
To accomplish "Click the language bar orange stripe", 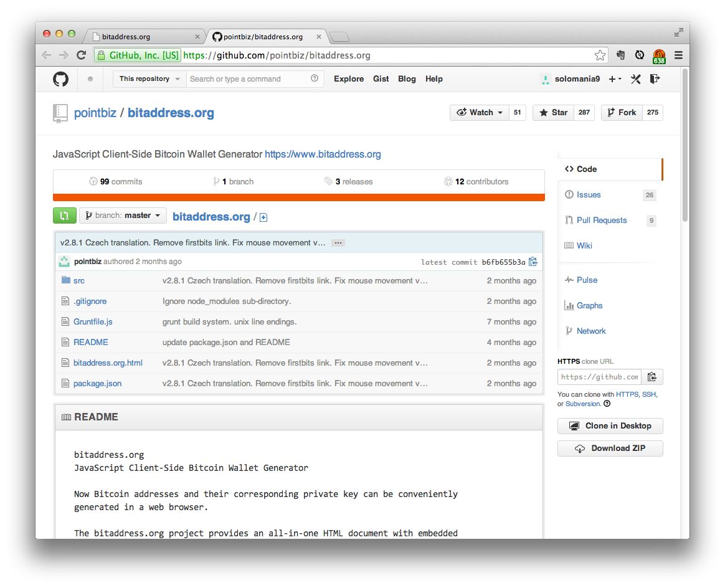I will pos(299,197).
